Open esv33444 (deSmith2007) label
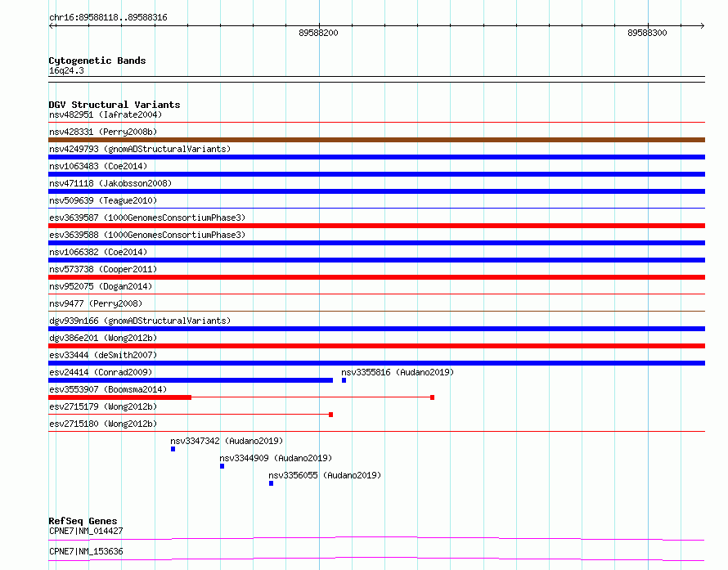The height and width of the screenshot is (570, 728). click(103, 355)
